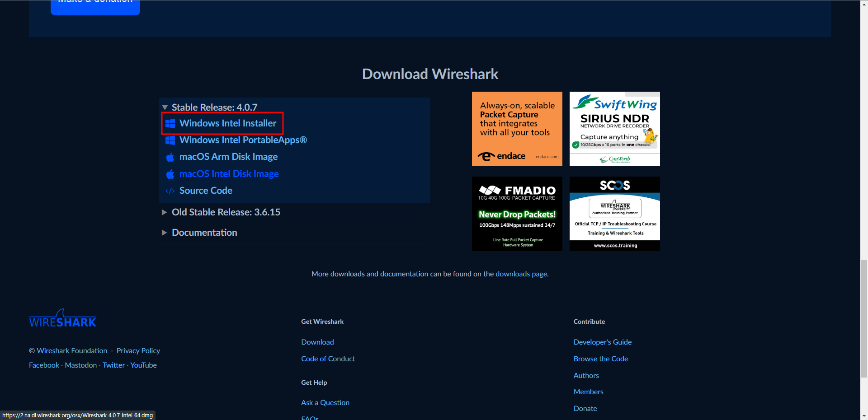Open the Developer's Guide link
This screenshot has width=868, height=420.
click(603, 342)
